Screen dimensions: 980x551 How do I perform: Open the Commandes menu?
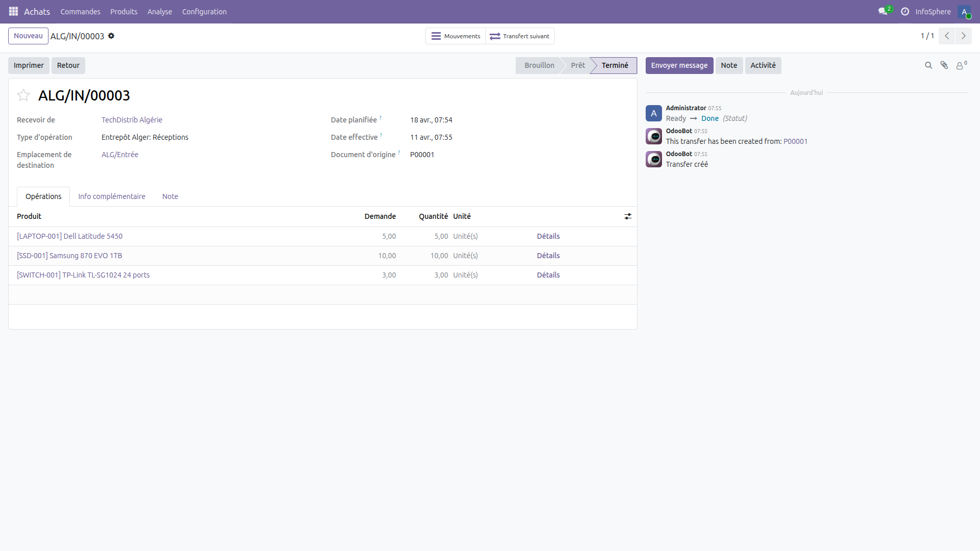[80, 11]
